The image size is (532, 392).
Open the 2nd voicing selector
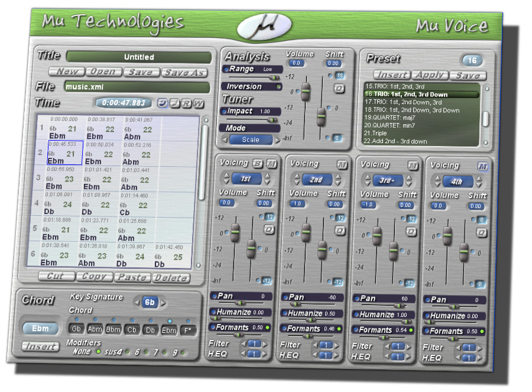pos(317,180)
